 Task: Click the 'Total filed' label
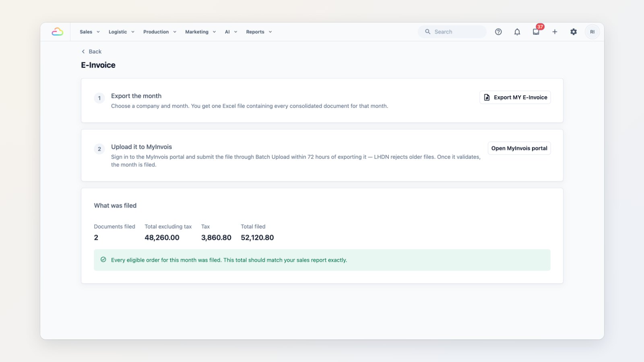253,227
